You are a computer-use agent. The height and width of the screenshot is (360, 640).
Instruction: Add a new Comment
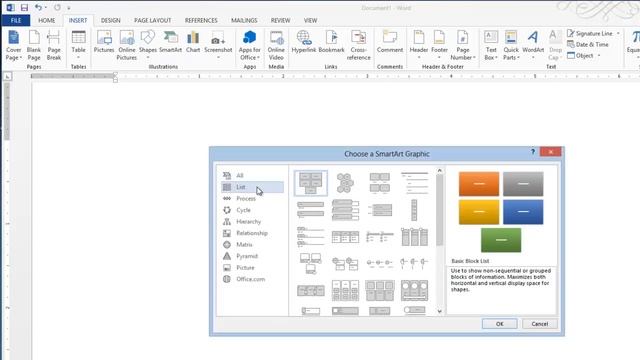pos(390,42)
